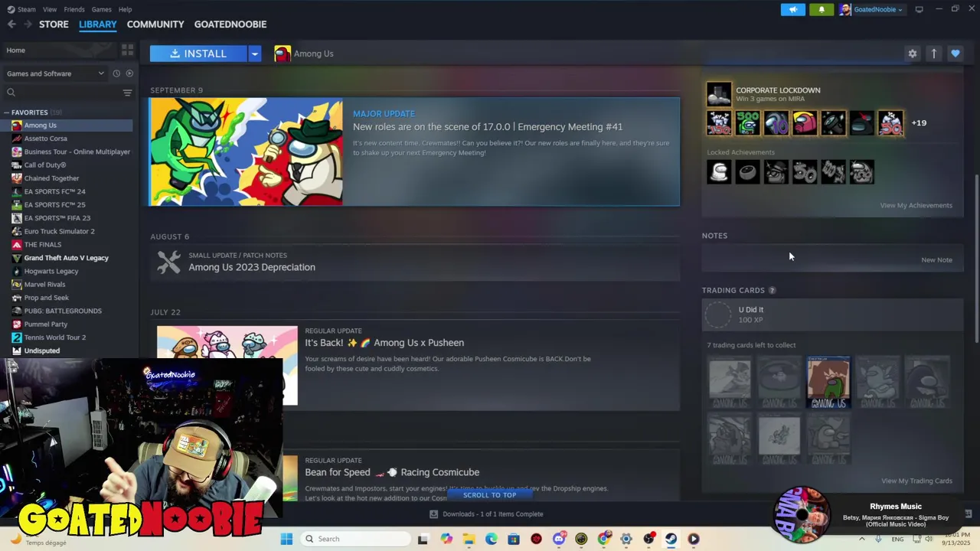This screenshot has width=980, height=551.
Task: Select Chained Together in the list
Action: click(x=51, y=178)
